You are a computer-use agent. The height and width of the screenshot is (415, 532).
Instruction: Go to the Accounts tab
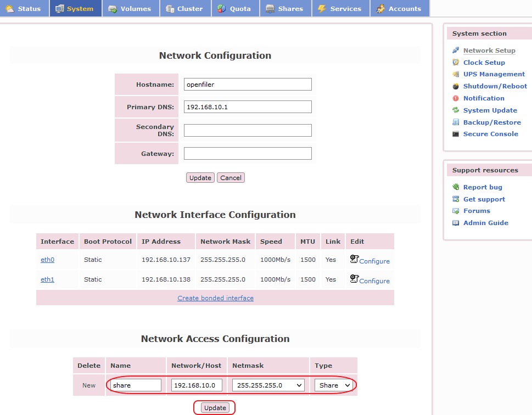point(399,8)
